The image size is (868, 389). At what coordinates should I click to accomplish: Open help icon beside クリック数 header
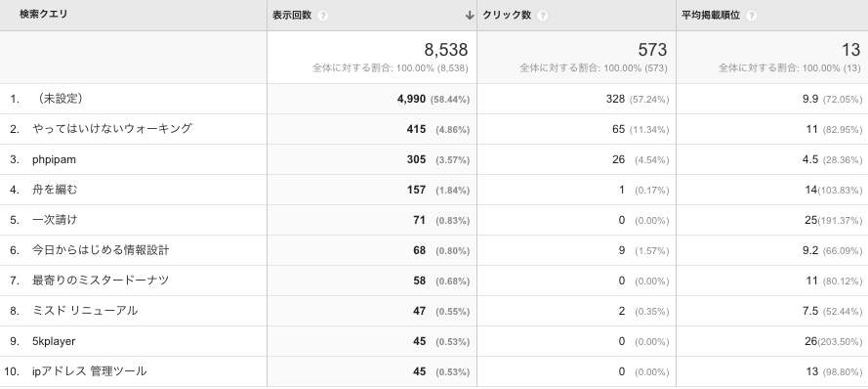click(543, 16)
